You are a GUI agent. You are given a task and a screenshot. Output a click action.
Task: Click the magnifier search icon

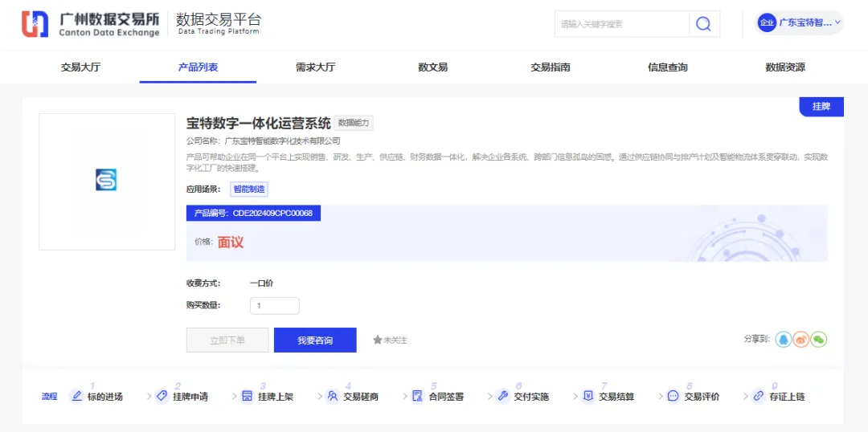pyautogui.click(x=703, y=24)
